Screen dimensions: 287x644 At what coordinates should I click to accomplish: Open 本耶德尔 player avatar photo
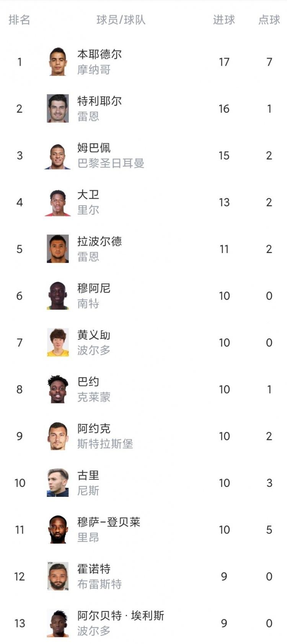pyautogui.click(x=58, y=62)
